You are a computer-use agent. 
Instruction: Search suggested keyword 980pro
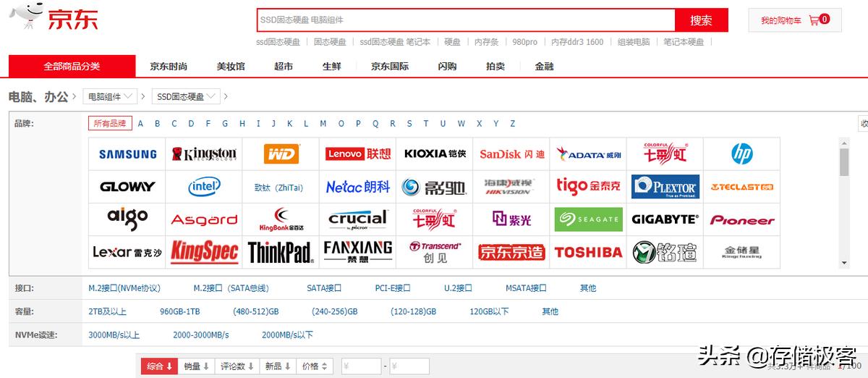(x=524, y=42)
